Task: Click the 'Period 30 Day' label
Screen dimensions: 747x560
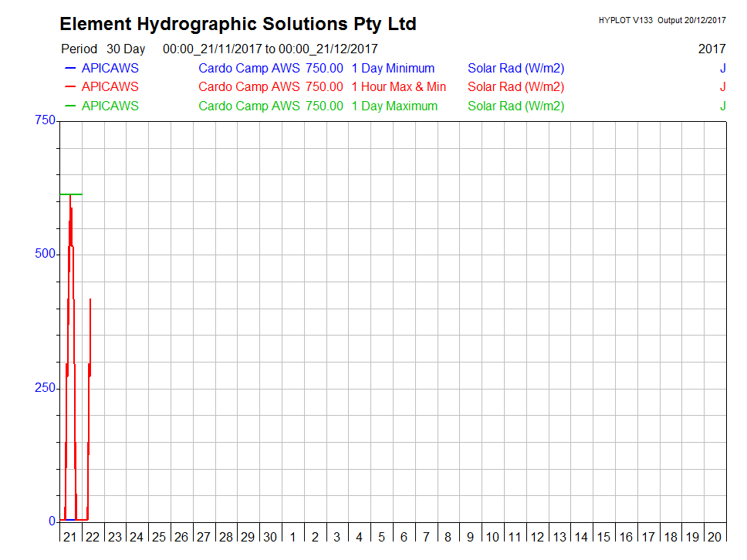Action: pos(103,49)
